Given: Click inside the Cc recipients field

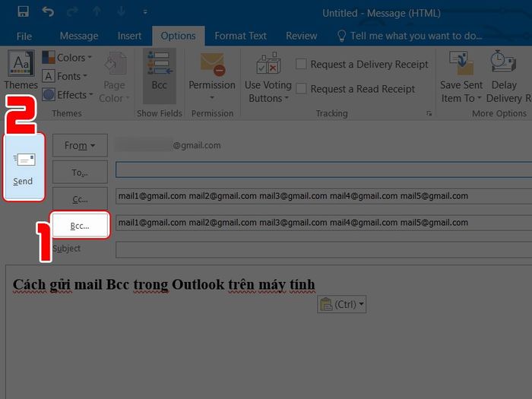Looking at the screenshot, I should 324,196.
